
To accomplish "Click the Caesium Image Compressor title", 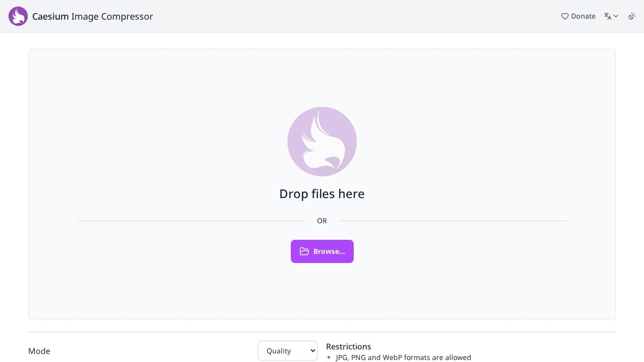I will pyautogui.click(x=93, y=16).
